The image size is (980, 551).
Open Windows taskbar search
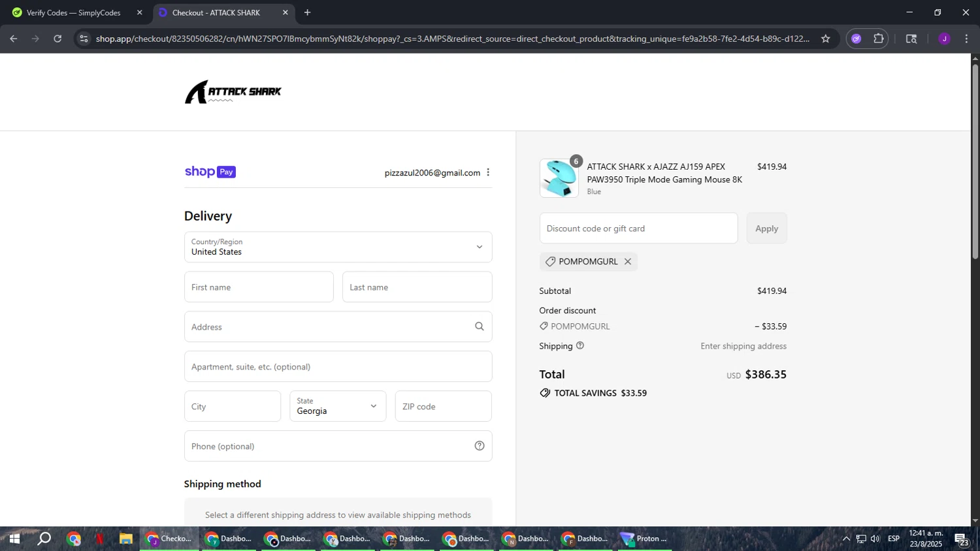pos(44,539)
